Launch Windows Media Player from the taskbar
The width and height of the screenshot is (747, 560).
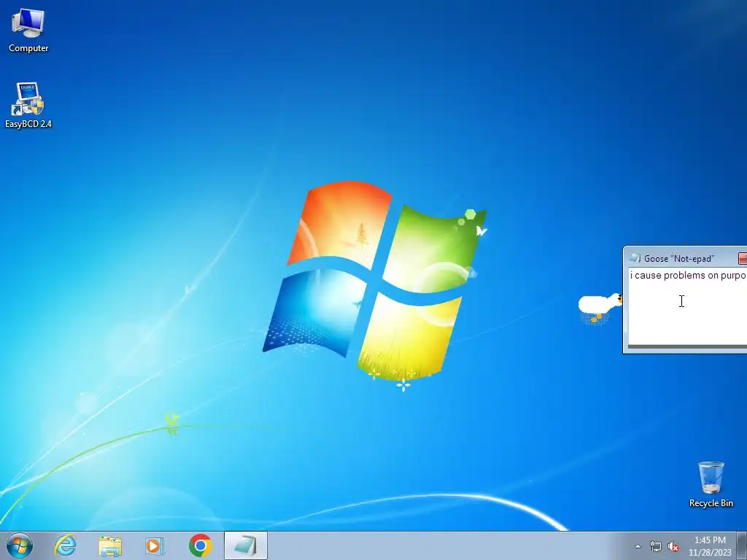(x=155, y=545)
